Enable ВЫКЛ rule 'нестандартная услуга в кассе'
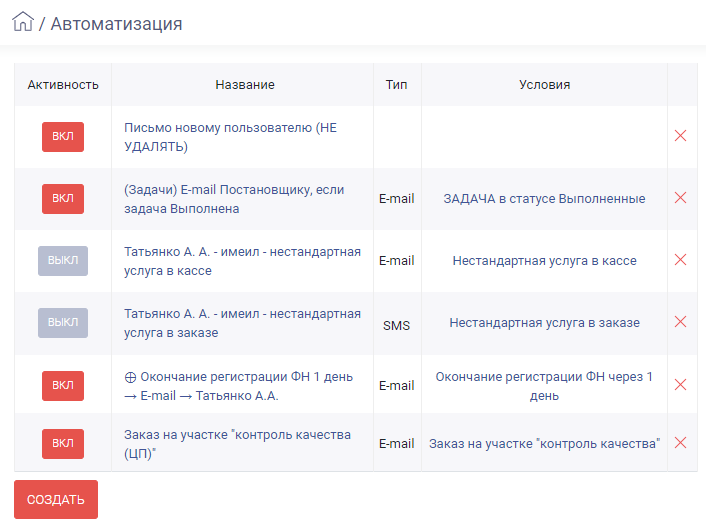706x525 pixels. [63, 261]
